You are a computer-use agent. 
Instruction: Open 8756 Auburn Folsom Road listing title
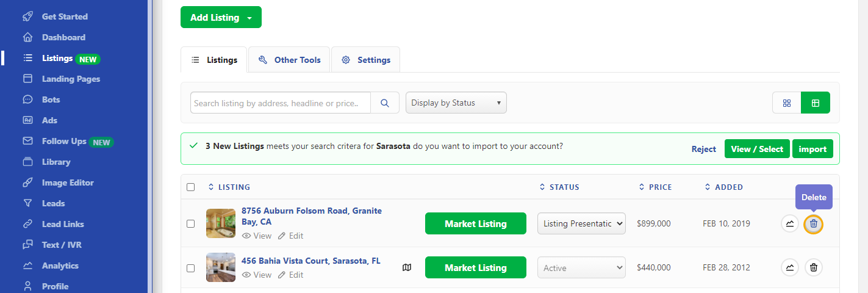pyautogui.click(x=312, y=216)
